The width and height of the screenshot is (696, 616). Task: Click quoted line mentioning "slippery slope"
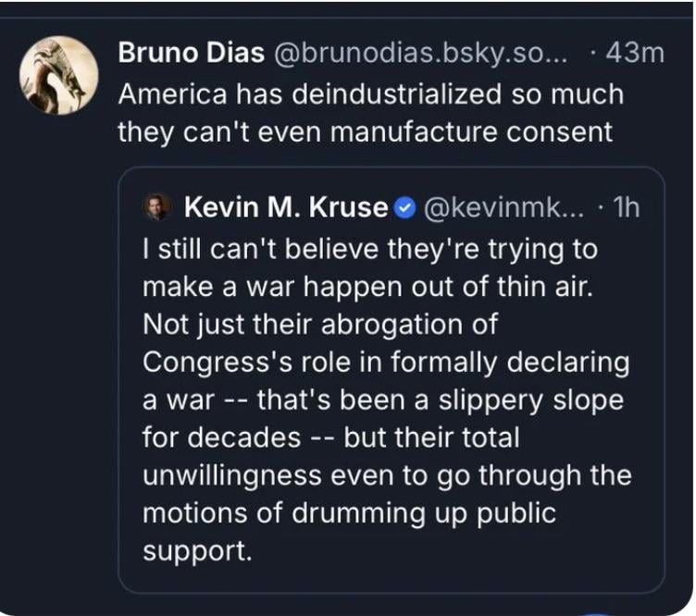(383, 400)
